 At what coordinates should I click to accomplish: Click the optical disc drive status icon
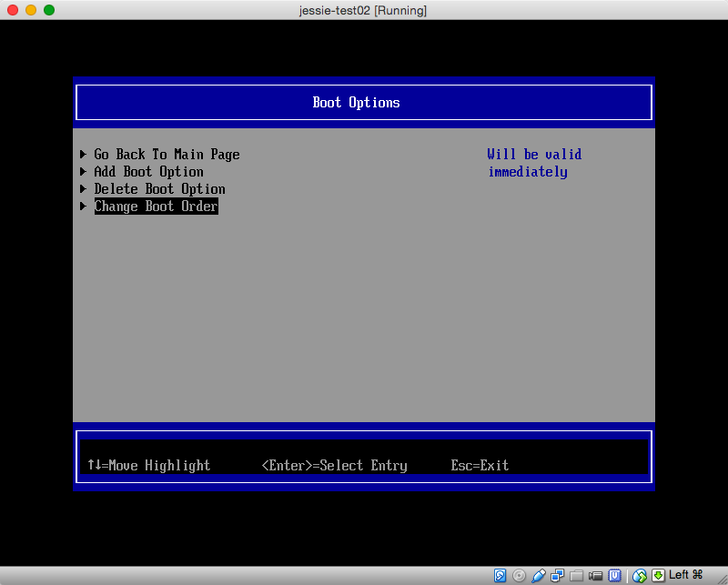[519, 576]
